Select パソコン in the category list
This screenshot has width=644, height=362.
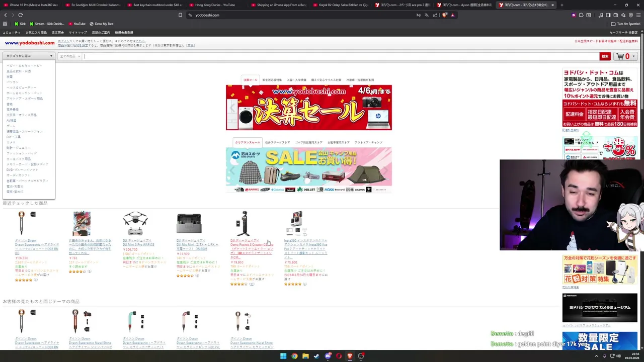13,82
